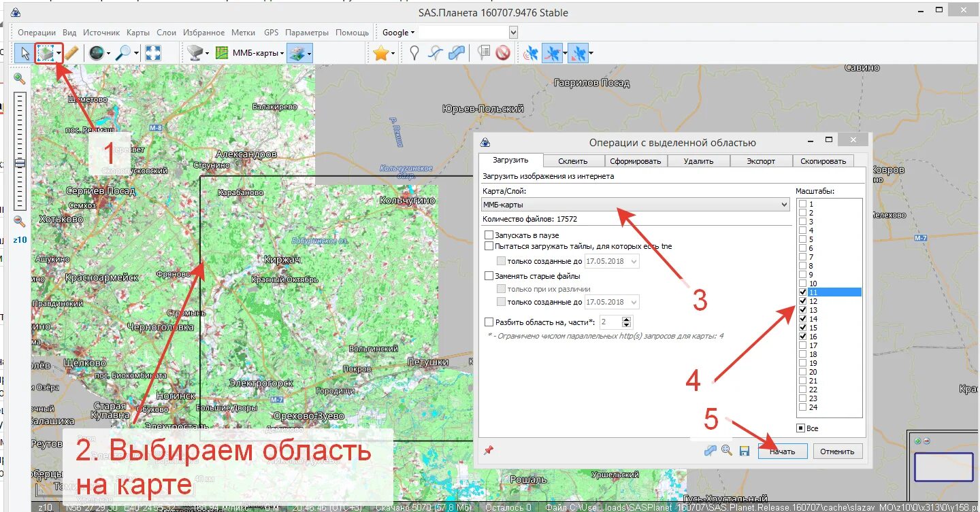Viewport: 980px width, 512px height.
Task: Toggle center map on GPS icon
Action: pos(577,53)
